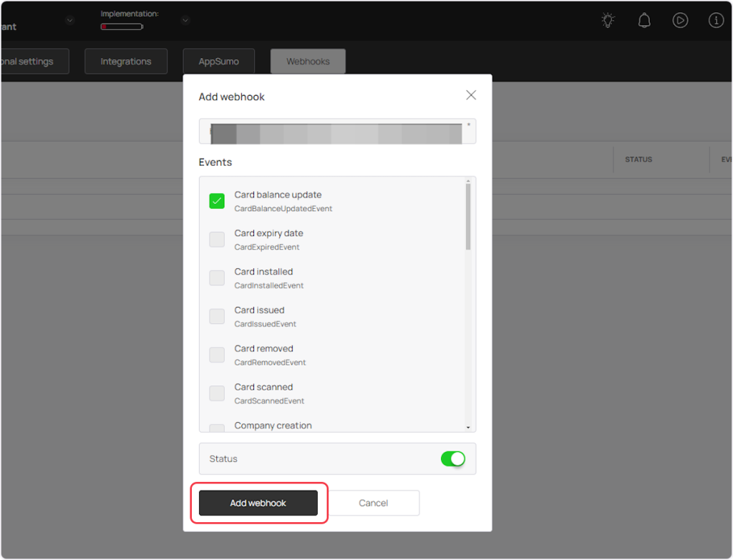Switch to the Integrations tab
The image size is (733, 560).
pyautogui.click(x=126, y=62)
